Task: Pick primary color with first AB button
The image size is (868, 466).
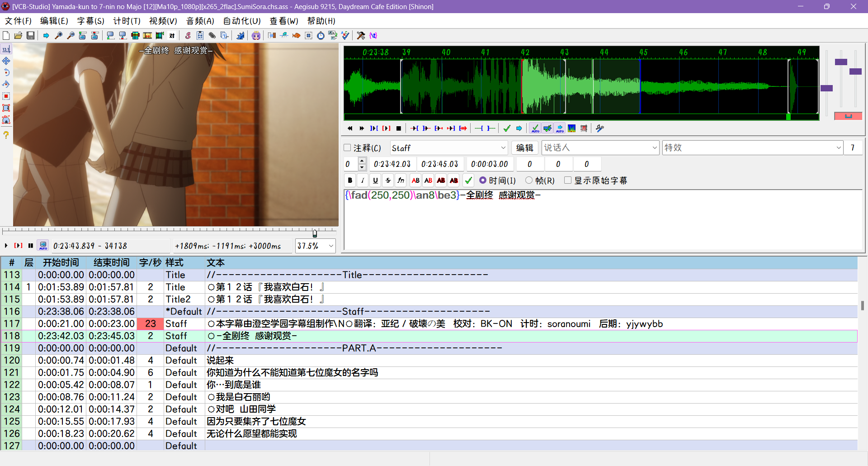Action: [415, 181]
